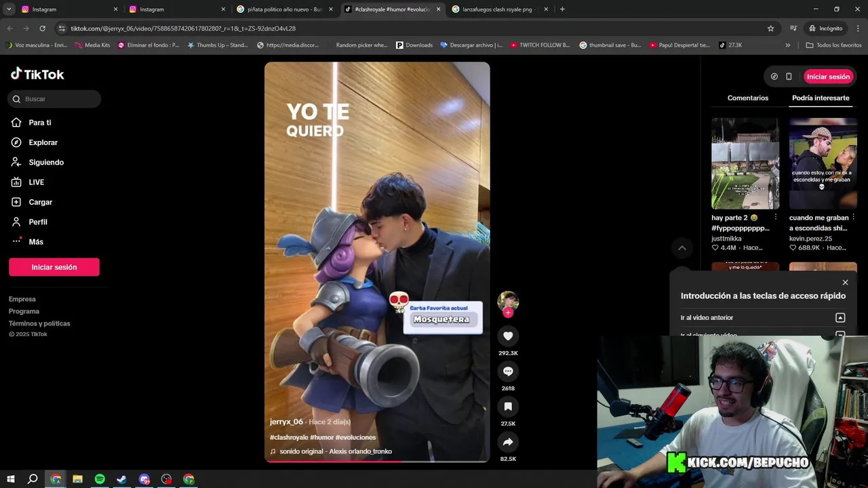Expand the Empresa footer section

(22, 299)
